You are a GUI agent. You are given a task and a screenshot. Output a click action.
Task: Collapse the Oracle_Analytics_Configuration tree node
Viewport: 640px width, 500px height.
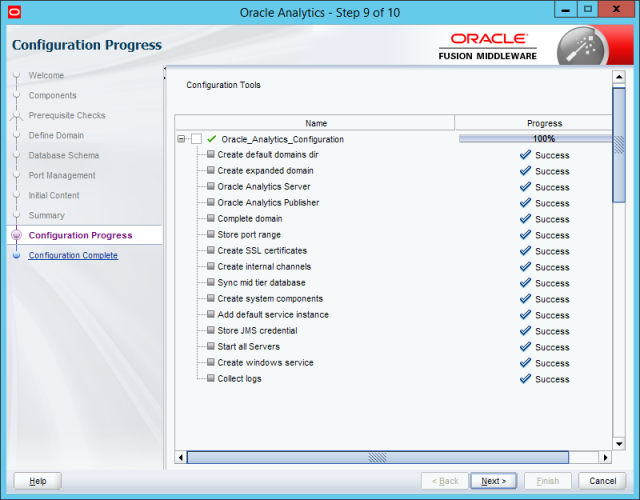coord(181,139)
